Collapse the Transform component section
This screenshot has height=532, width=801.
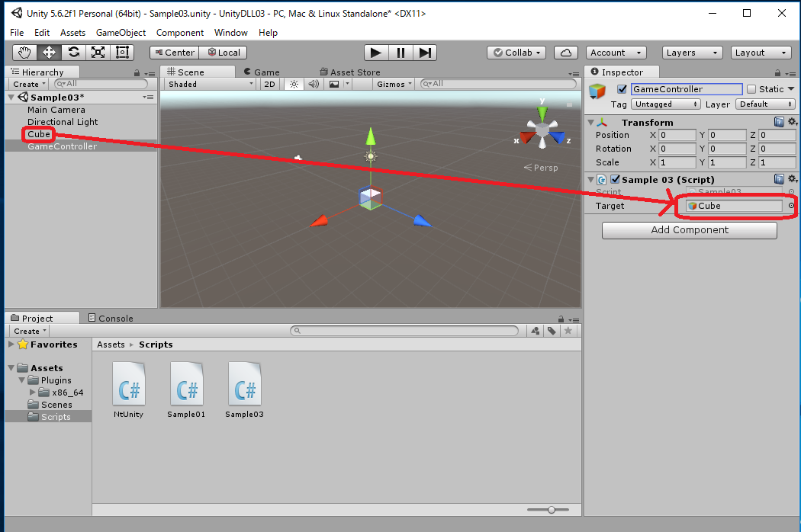point(590,122)
